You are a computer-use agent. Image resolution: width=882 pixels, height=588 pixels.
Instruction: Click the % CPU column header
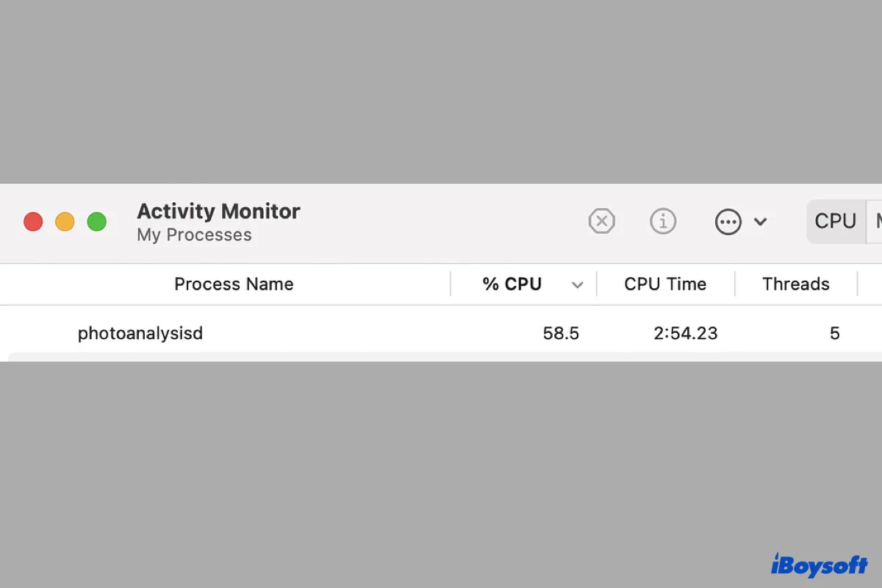pyautogui.click(x=512, y=284)
